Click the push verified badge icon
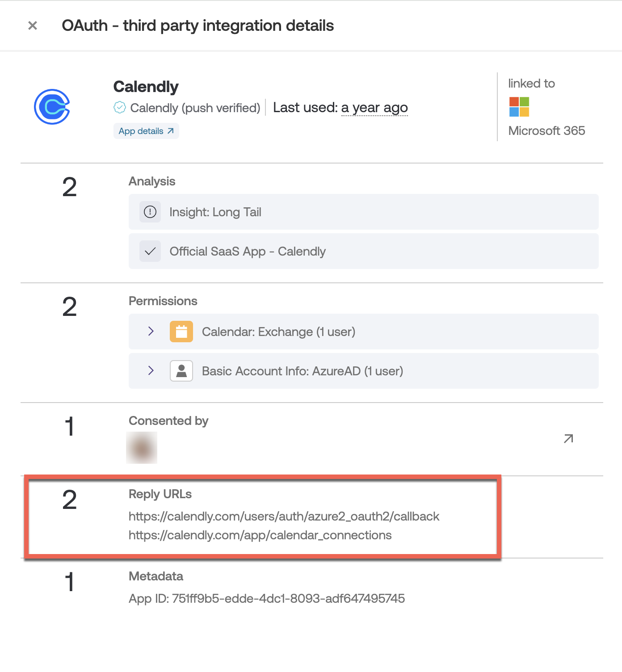This screenshot has width=622, height=672. pyautogui.click(x=120, y=107)
